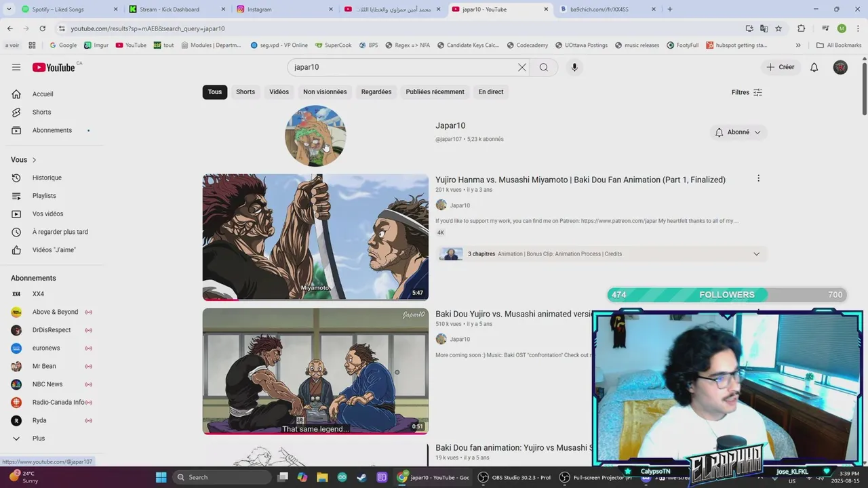Click the weather widget on taskbar
The image size is (868, 488).
[x=24, y=476]
